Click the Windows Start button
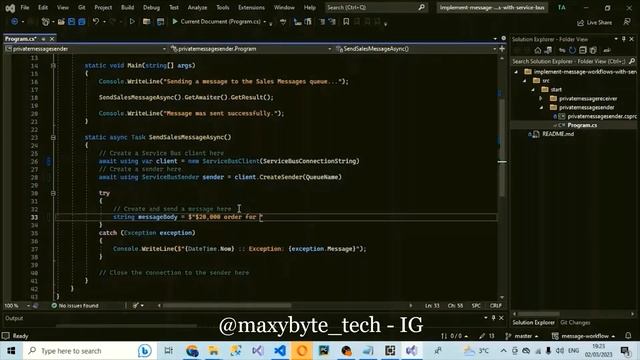640x360 pixels. [x=11, y=351]
